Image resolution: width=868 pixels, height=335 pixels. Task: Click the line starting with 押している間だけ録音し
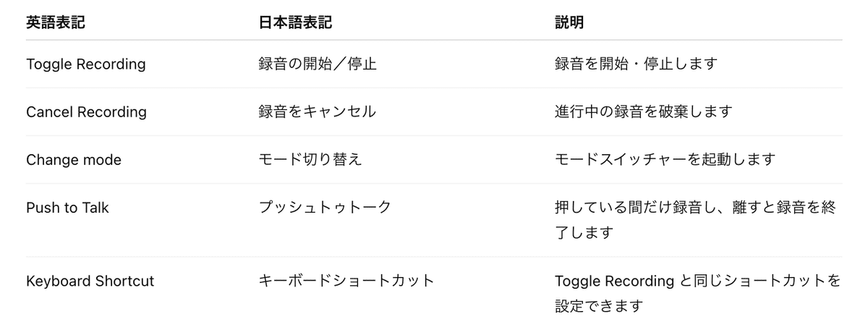695,208
